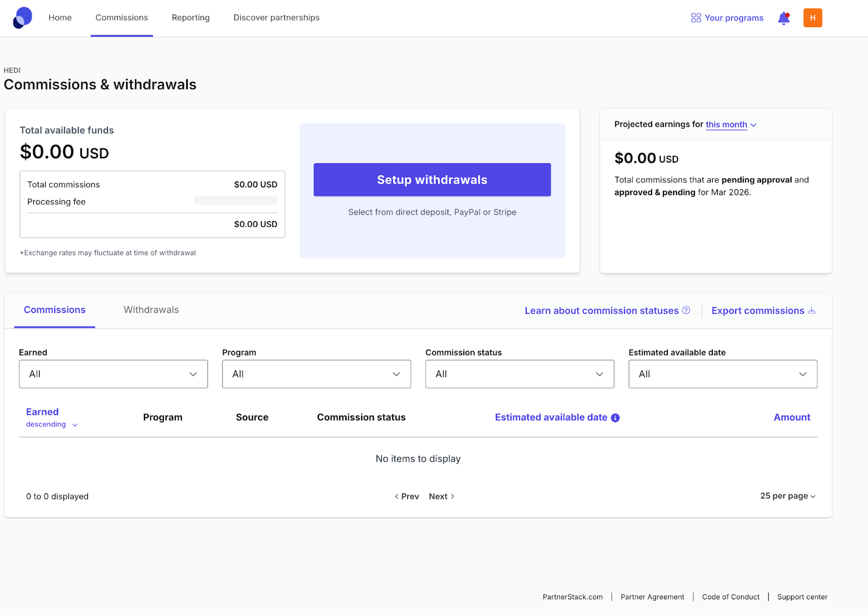
Task: Sort the table by Amount column
Action: click(x=792, y=418)
